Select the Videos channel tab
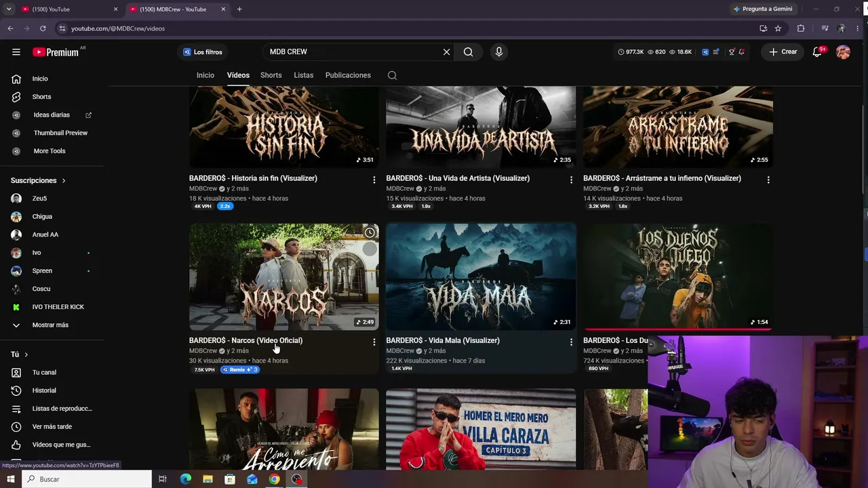Image resolution: width=868 pixels, height=488 pixels. (238, 75)
